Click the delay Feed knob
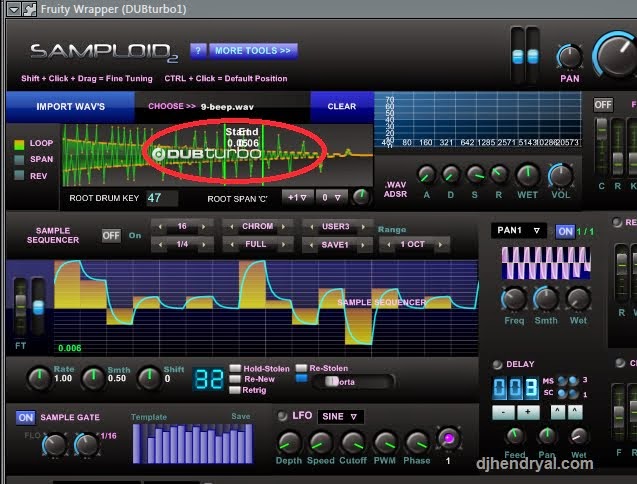Screen dimensions: 637x484 coord(515,436)
